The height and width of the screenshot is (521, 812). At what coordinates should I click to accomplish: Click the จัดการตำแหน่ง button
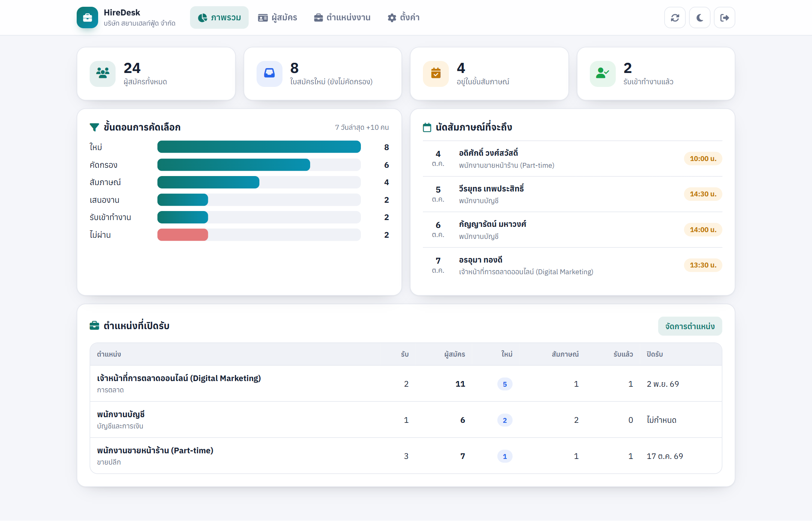pos(690,326)
